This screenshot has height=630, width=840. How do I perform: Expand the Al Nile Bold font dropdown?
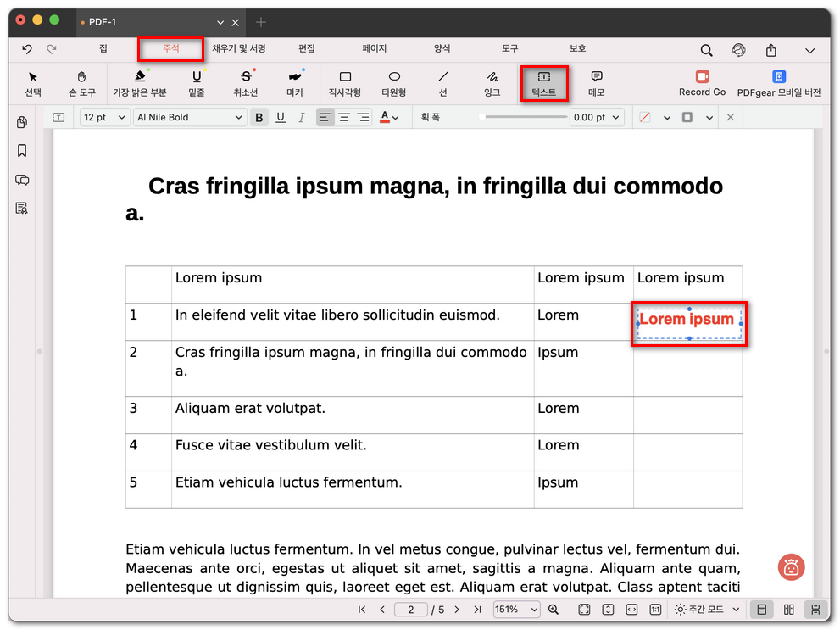(x=190, y=118)
